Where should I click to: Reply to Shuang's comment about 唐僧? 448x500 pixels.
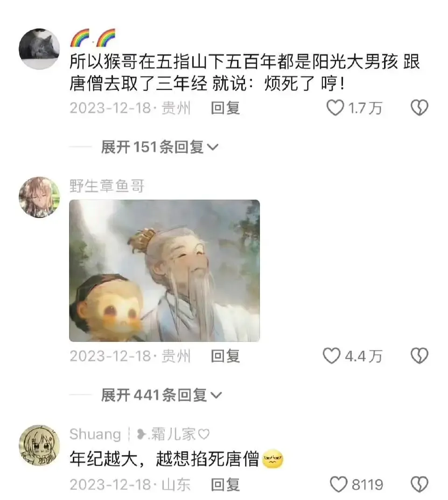click(x=225, y=484)
